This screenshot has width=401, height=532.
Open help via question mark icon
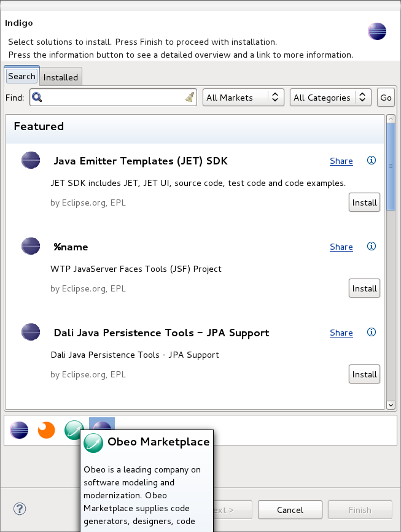pyautogui.click(x=20, y=509)
